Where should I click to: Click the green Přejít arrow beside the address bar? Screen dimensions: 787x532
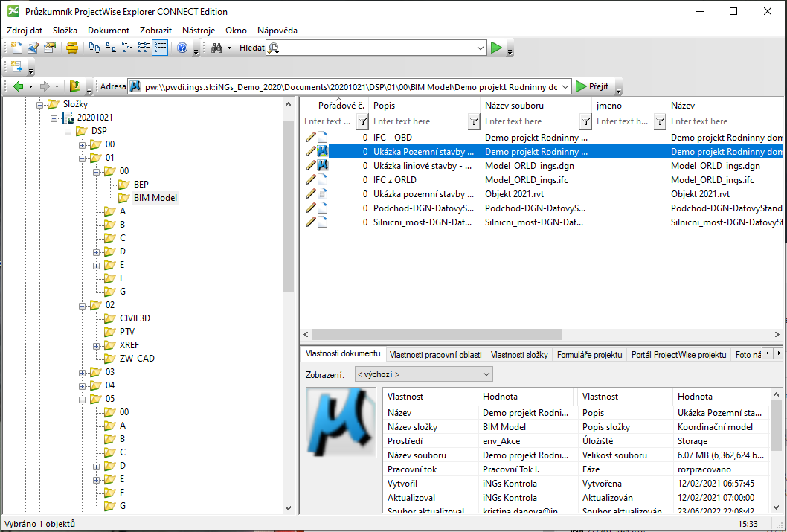[584, 86]
